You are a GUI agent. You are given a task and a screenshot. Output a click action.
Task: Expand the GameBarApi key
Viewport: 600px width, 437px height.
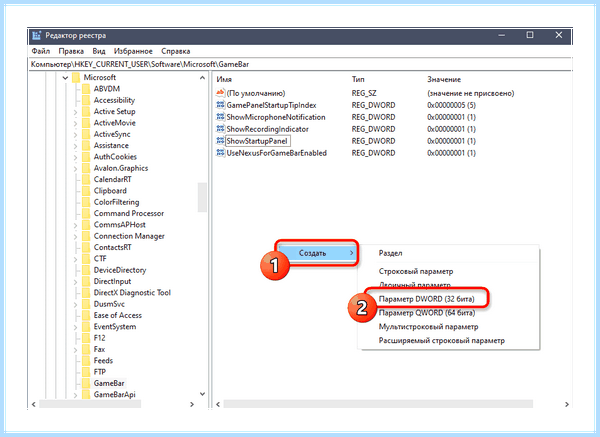75,395
